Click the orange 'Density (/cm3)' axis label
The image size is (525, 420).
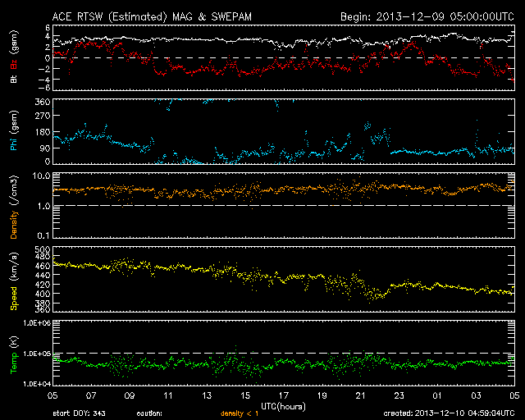point(14,207)
